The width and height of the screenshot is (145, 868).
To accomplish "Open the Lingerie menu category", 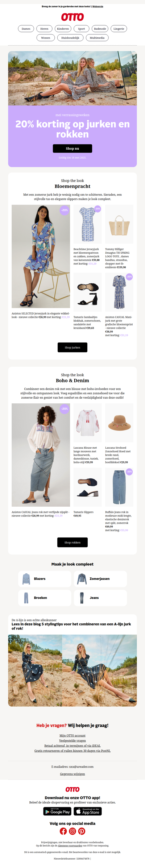I will tap(119, 29).
